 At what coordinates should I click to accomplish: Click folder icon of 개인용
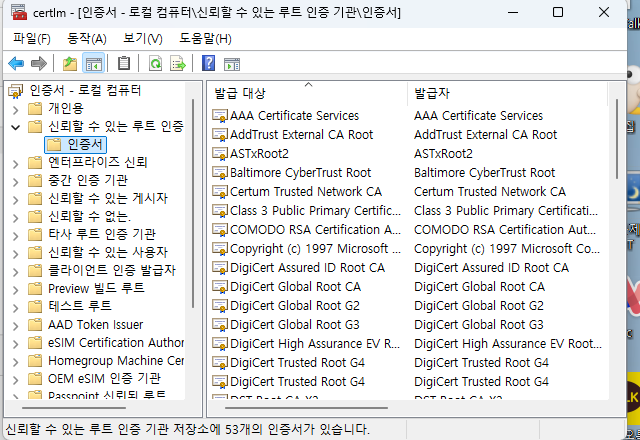click(x=35, y=109)
